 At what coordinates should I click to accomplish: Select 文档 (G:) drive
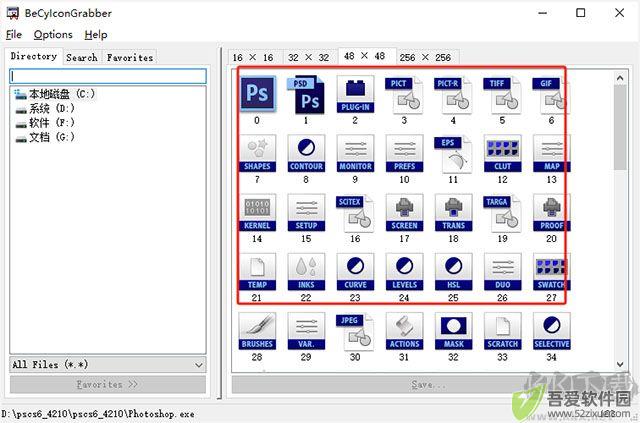[x=45, y=137]
